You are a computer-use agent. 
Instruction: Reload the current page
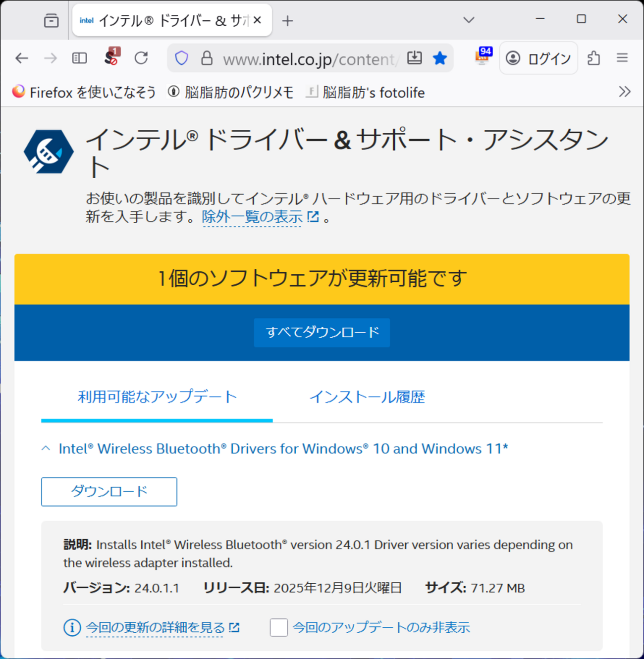(x=142, y=58)
